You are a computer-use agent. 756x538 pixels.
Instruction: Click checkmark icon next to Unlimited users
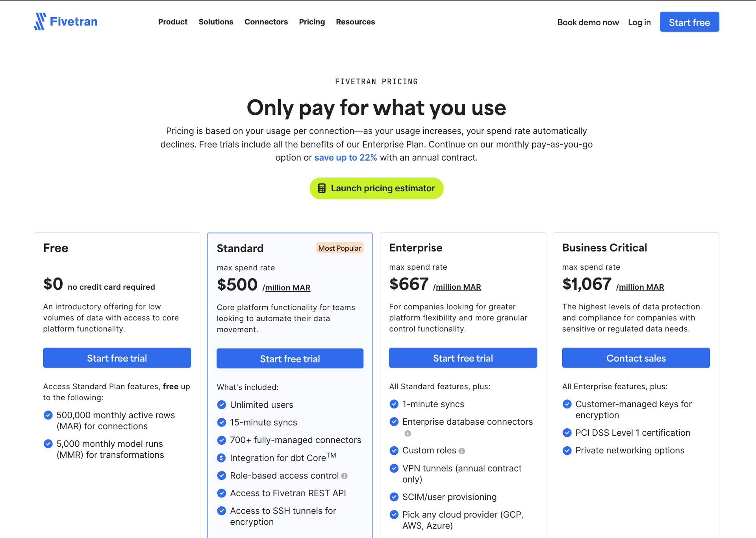pos(221,405)
